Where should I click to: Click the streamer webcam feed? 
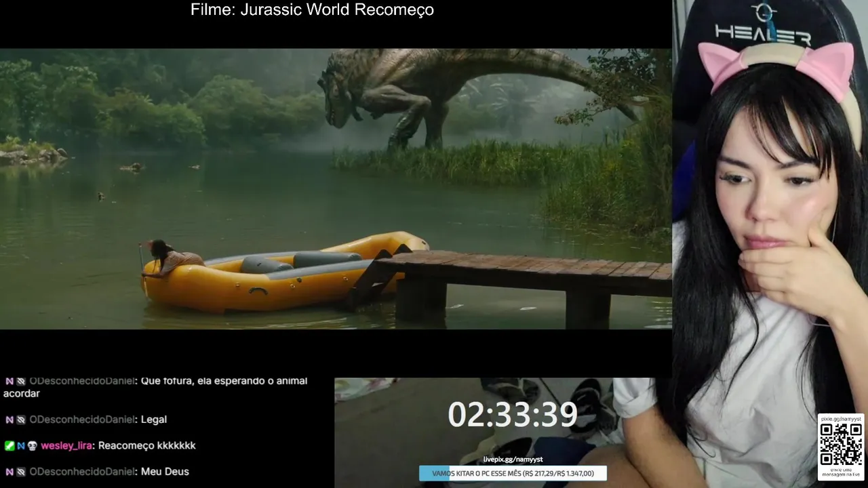(770, 244)
